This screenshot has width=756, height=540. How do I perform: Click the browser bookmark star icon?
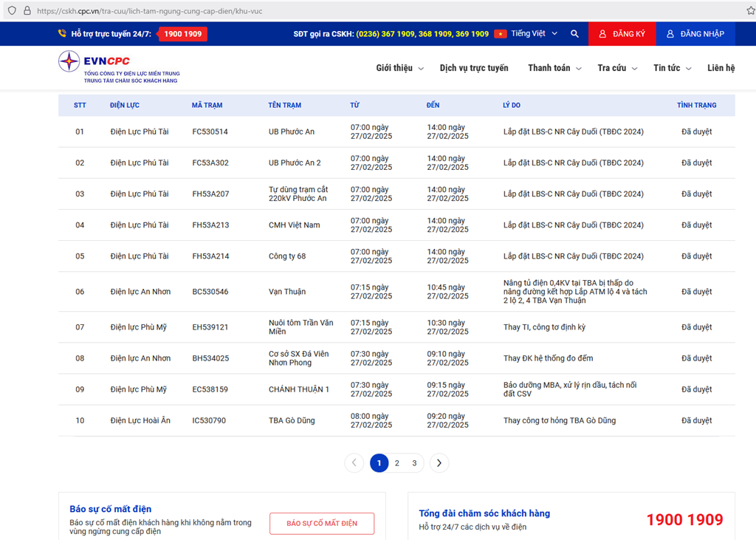click(x=743, y=11)
